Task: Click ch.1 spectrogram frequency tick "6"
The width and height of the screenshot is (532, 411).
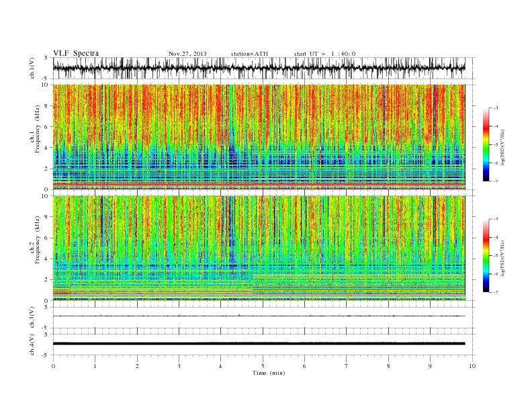Action: [x=47, y=127]
